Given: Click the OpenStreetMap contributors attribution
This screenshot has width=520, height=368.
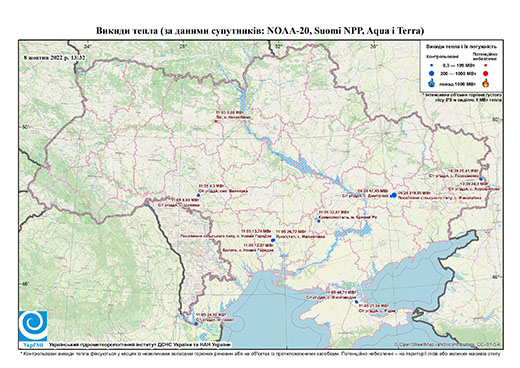Looking at the screenshot, I should (448, 345).
